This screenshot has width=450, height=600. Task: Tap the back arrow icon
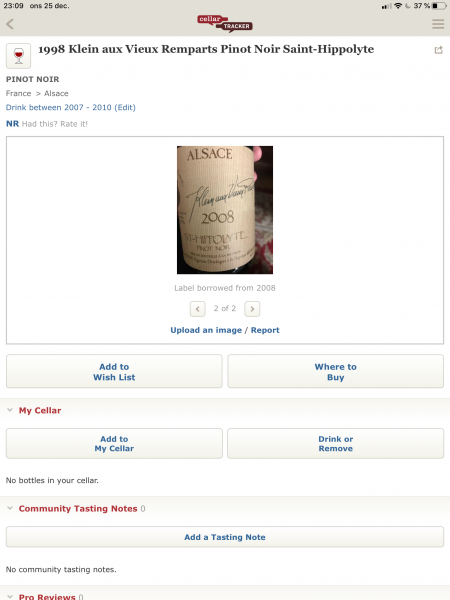pyautogui.click(x=10, y=24)
